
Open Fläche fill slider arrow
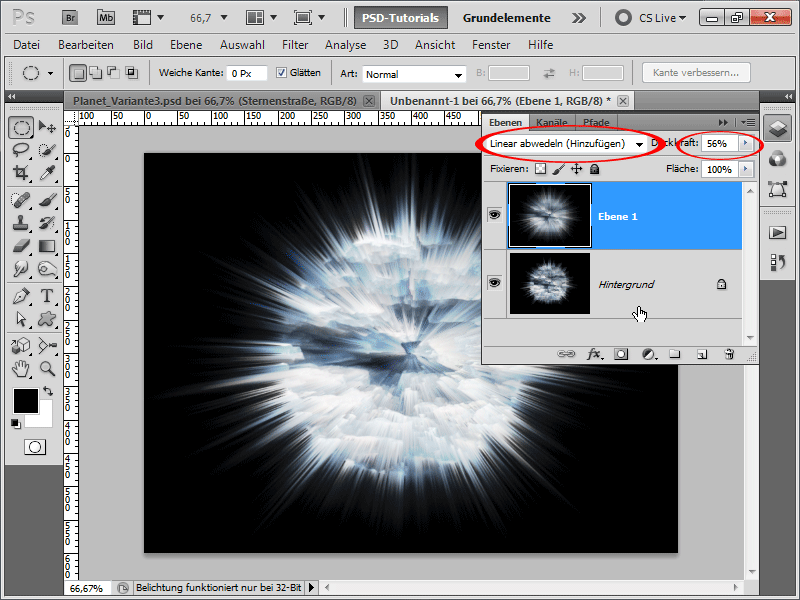[746, 169]
